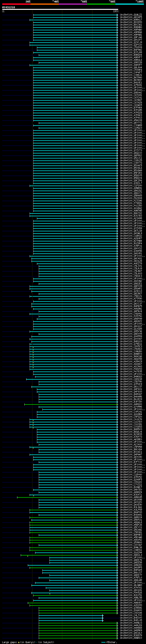Select hit label UniRef100_A8NXR7
This screenshot has width=146, height=644.
tap(131, 603)
